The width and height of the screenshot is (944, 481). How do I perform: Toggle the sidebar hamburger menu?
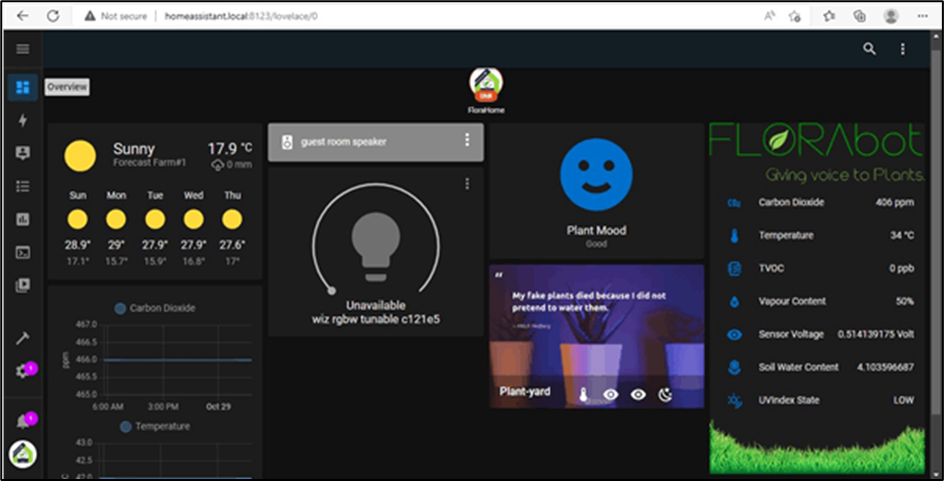point(23,49)
